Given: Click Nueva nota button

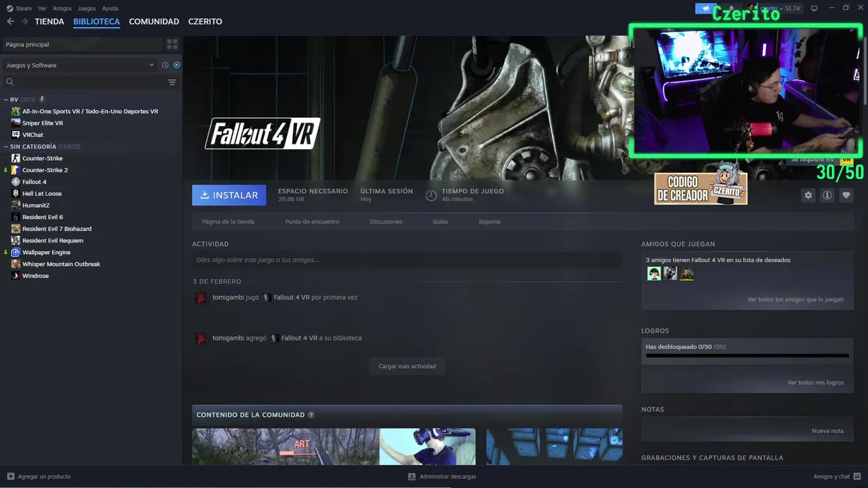Looking at the screenshot, I should coord(827,431).
